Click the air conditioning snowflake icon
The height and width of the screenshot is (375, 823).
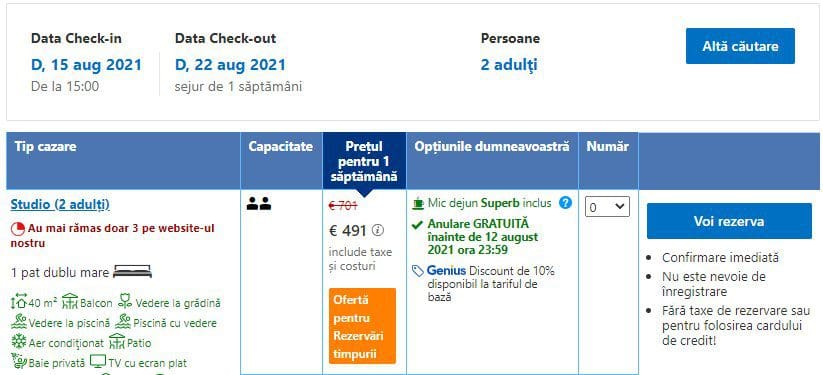[x=19, y=342]
